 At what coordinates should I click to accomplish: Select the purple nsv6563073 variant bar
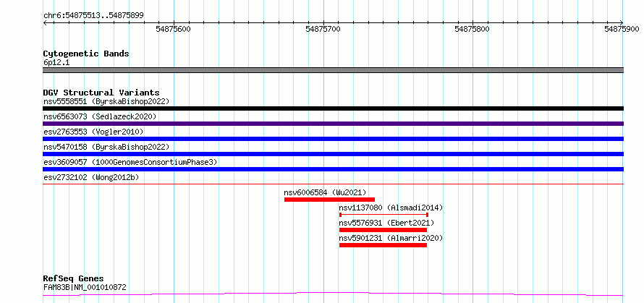(333, 124)
